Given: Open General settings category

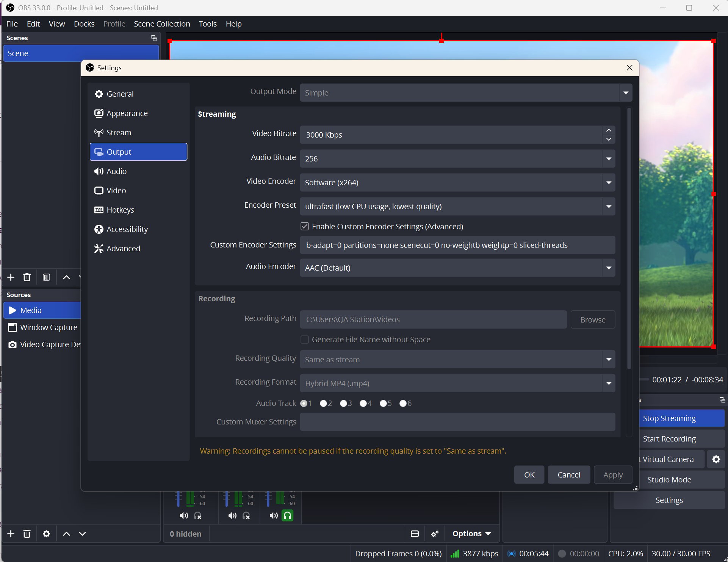Looking at the screenshot, I should click(x=138, y=94).
